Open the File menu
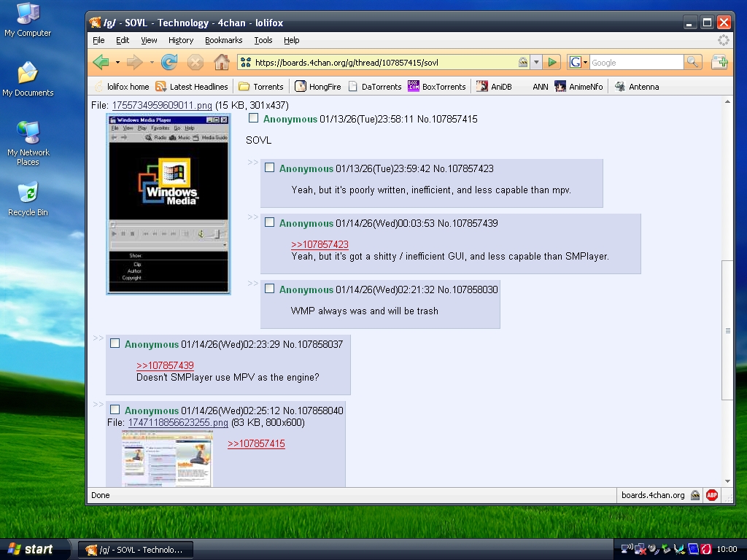 tap(98, 40)
